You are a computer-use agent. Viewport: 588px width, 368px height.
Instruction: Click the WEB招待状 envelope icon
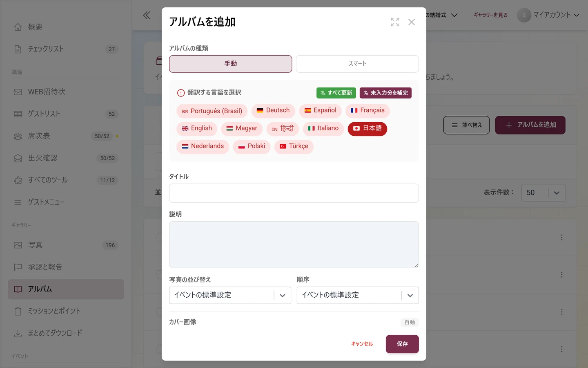click(x=18, y=92)
